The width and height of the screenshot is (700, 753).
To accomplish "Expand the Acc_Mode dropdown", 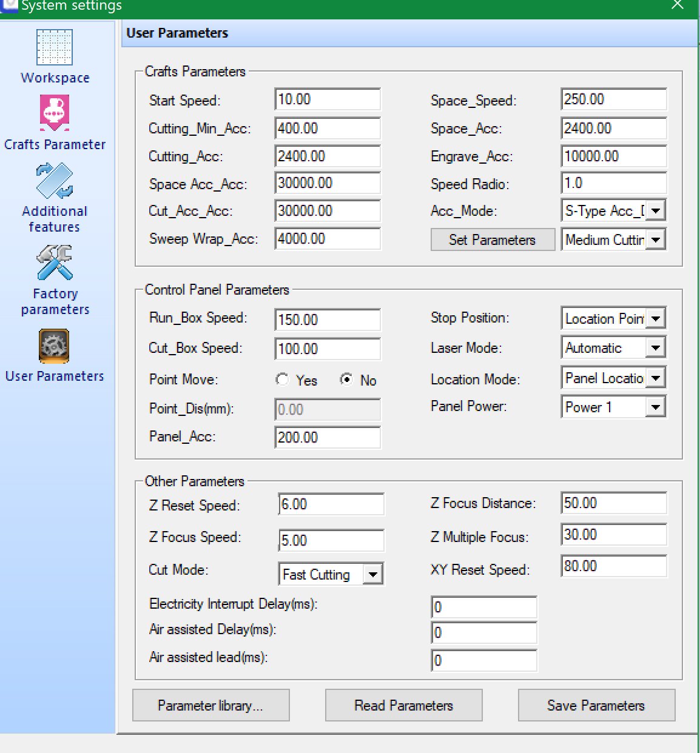I will (x=656, y=211).
